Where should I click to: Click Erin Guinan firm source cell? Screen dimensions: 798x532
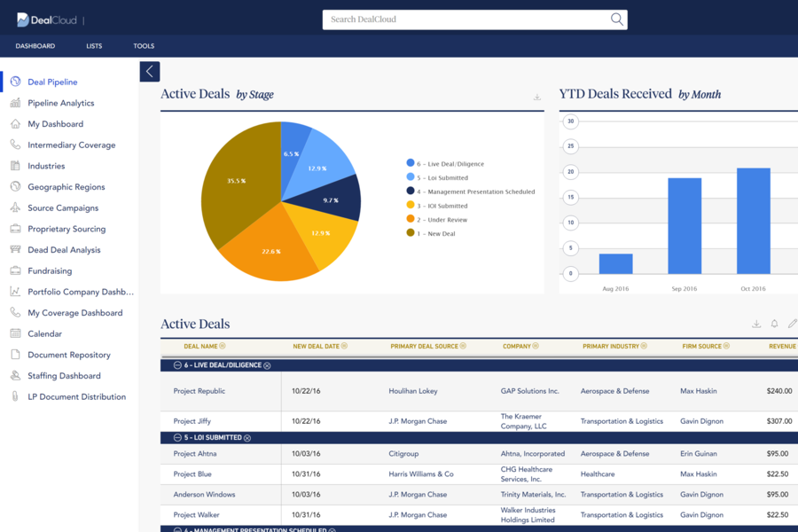pyautogui.click(x=699, y=454)
